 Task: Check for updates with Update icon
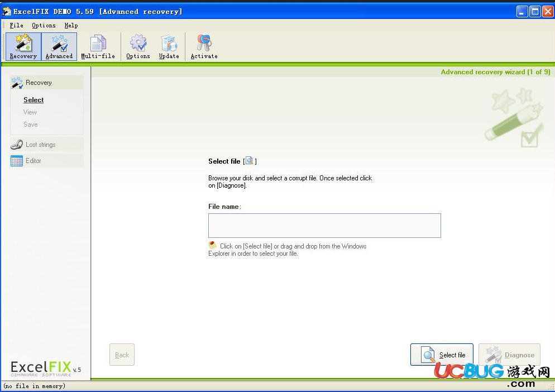169,46
